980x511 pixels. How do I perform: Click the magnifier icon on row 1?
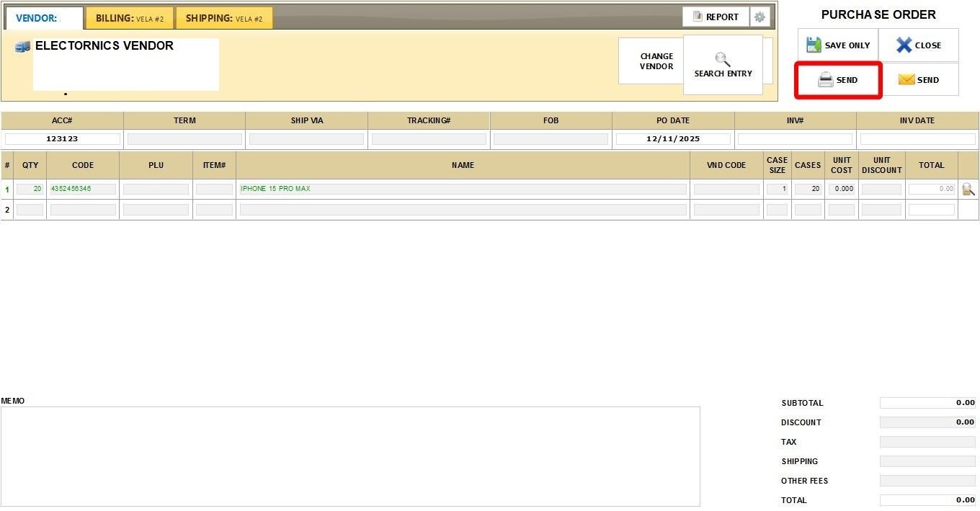968,190
